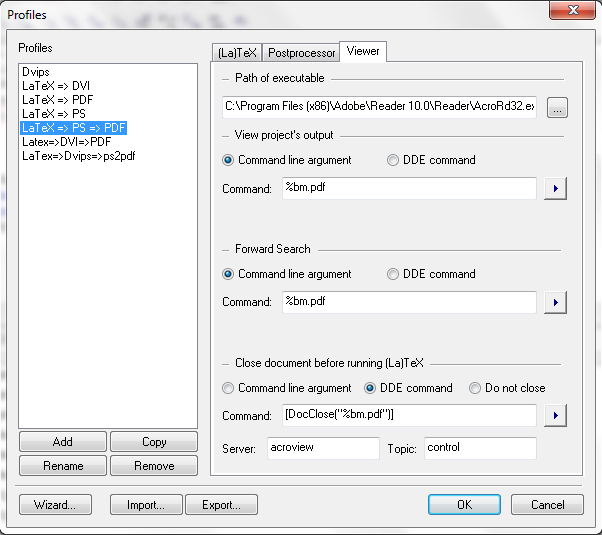Open placeholder menu for Forward Search command

[x=555, y=302]
